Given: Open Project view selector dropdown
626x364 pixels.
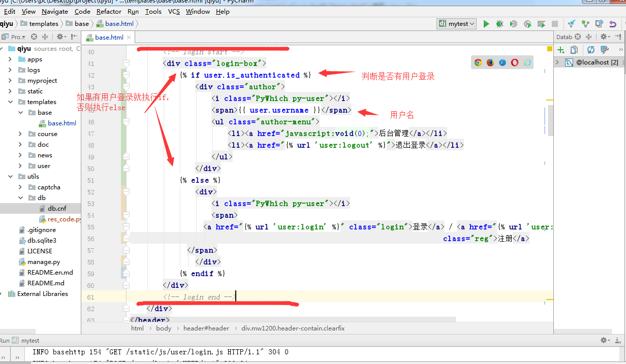Looking at the screenshot, I should click(17, 37).
